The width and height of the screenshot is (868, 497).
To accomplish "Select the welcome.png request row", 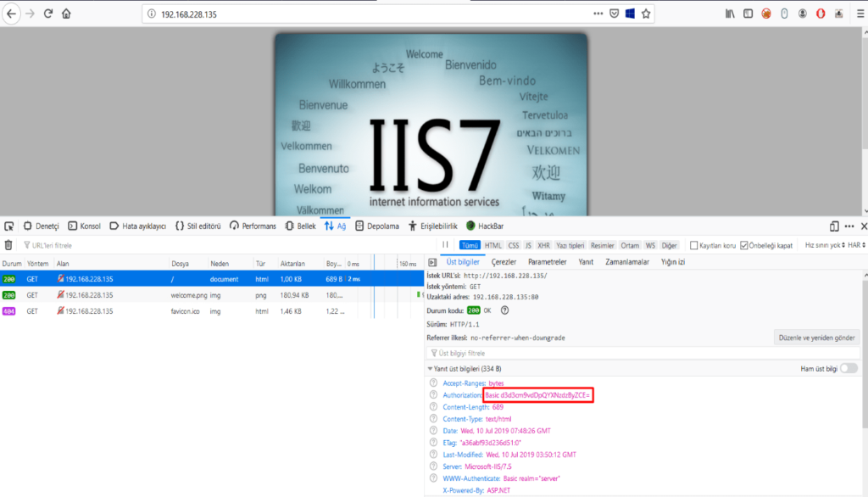I will click(212, 295).
